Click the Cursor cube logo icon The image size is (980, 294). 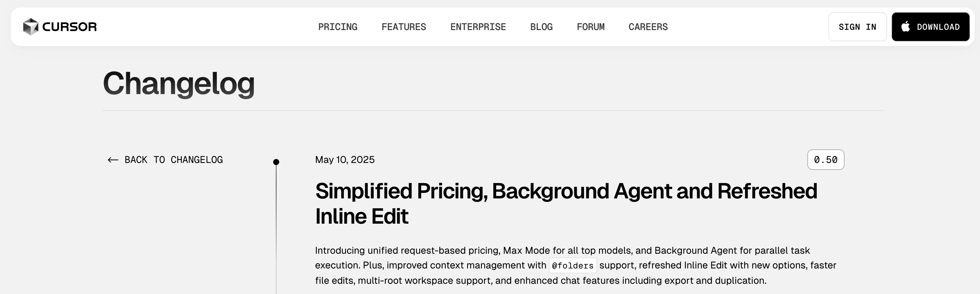click(x=30, y=26)
